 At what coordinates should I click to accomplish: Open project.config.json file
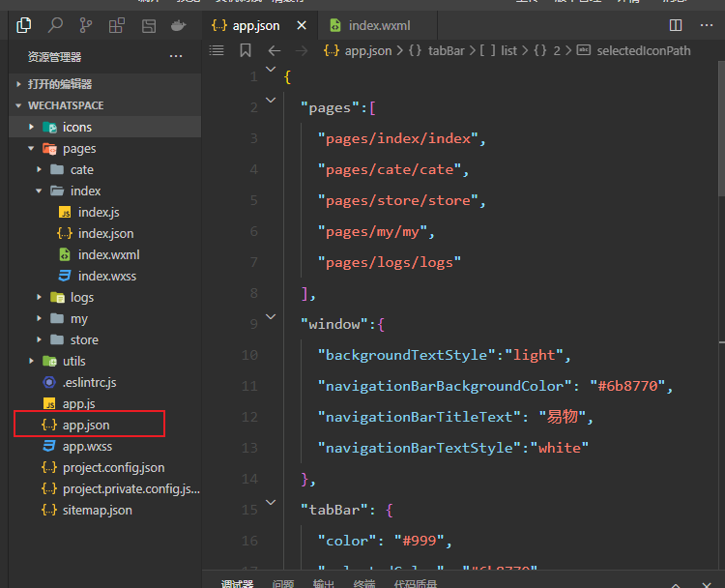[105, 467]
